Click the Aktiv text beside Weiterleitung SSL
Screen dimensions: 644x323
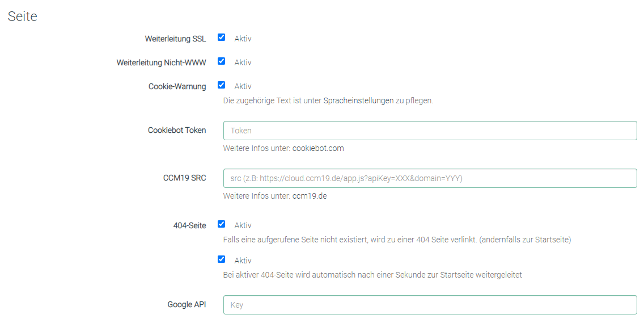[x=243, y=39]
